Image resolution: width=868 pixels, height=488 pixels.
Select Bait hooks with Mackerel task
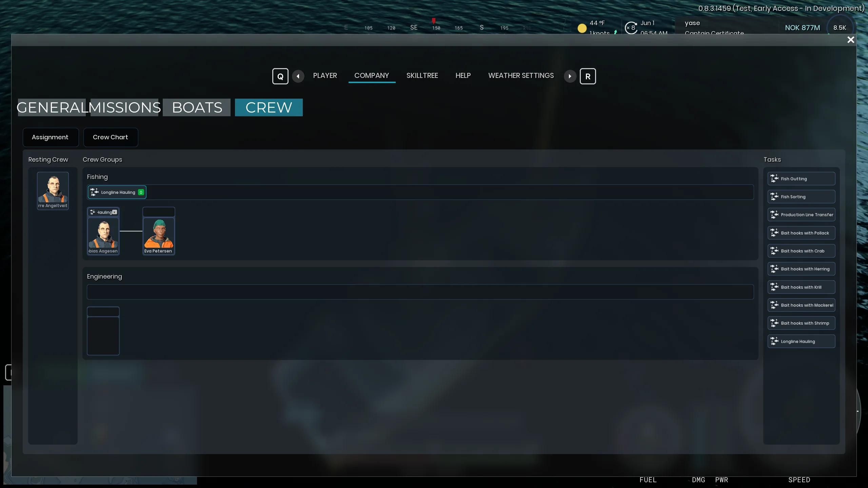click(801, 305)
